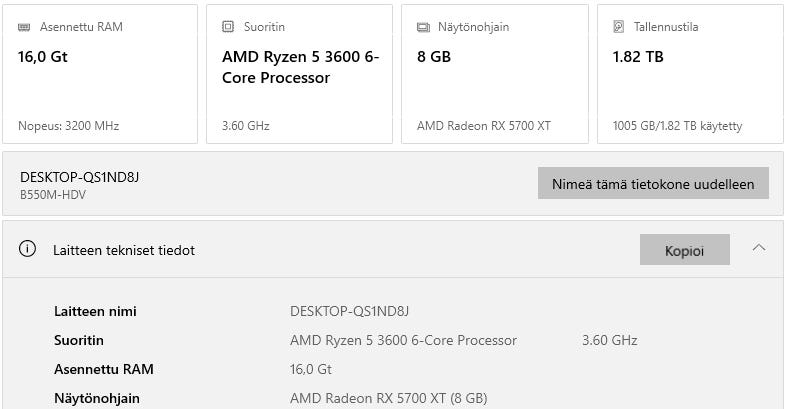The width and height of the screenshot is (786, 409).
Task: Click the Suoritin value in details list
Action: pyautogui.click(x=403, y=340)
